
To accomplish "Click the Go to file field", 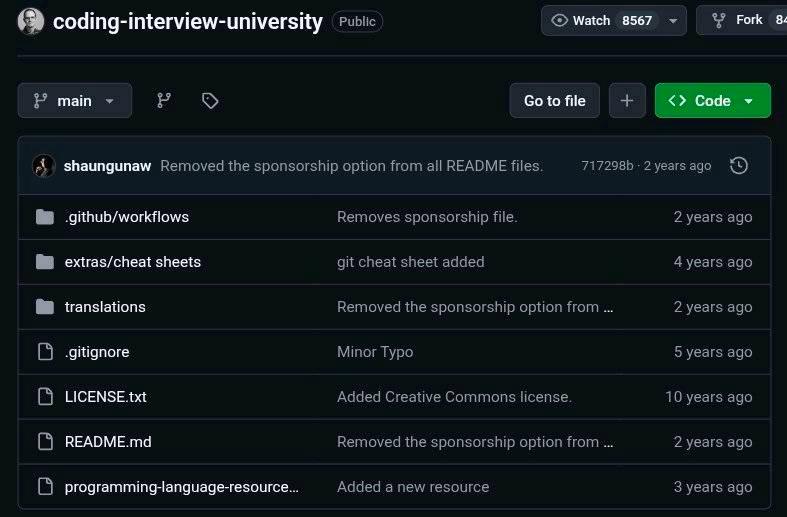I will [x=555, y=100].
